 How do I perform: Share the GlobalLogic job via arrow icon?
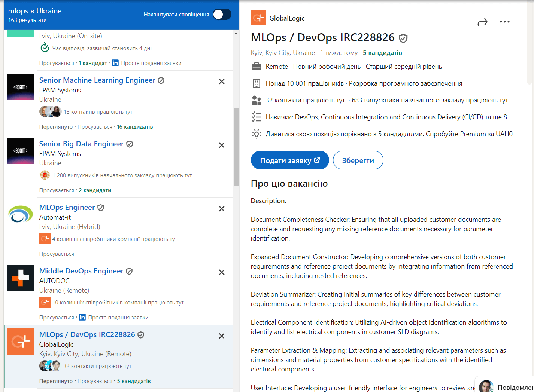[482, 22]
